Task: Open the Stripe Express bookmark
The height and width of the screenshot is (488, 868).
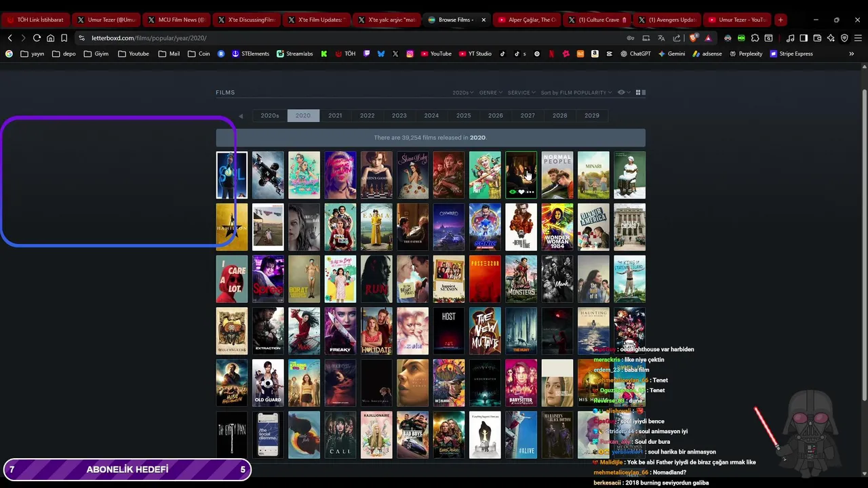Action: [x=791, y=54]
